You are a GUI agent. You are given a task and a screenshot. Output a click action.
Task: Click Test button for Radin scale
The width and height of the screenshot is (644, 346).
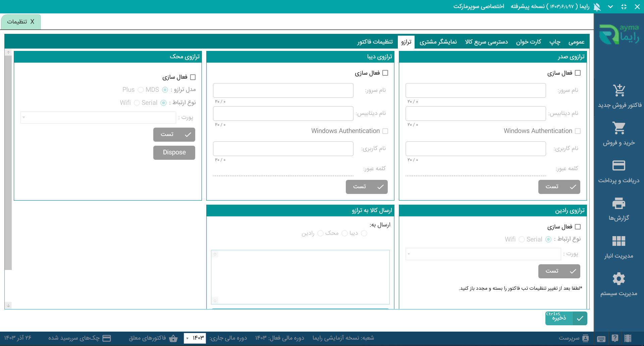pos(559,271)
